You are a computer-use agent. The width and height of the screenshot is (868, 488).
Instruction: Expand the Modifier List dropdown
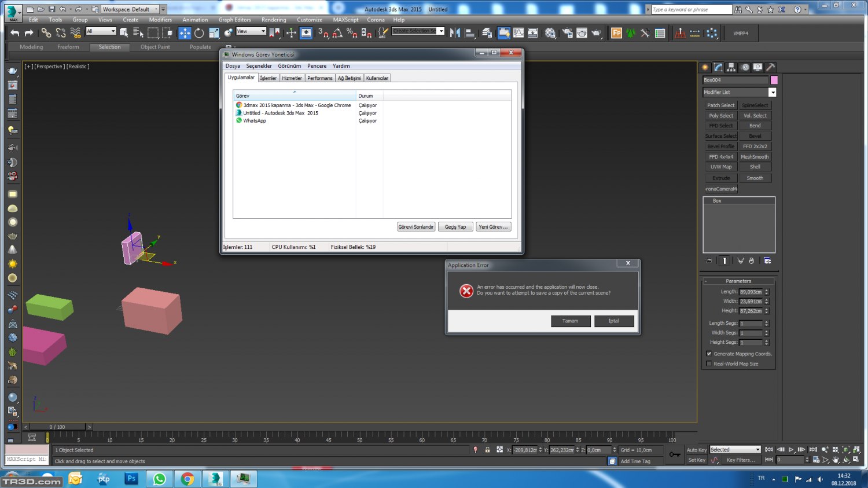(772, 92)
